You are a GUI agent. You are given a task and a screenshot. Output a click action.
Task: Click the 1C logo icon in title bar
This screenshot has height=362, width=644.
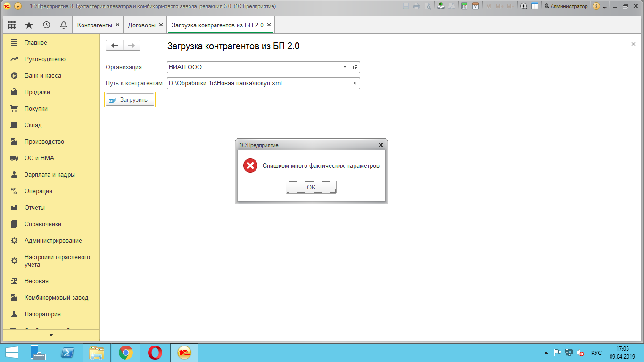[x=7, y=6]
